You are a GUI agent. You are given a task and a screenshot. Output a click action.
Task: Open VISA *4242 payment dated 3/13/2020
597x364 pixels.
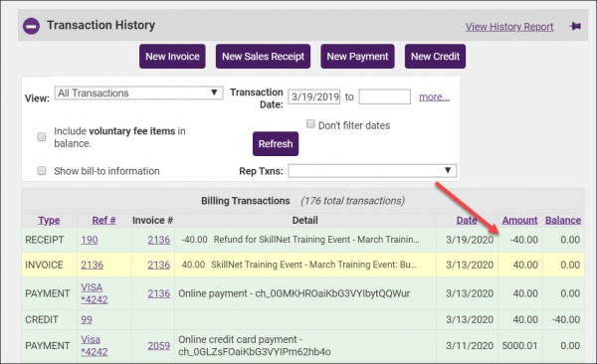tap(95, 293)
